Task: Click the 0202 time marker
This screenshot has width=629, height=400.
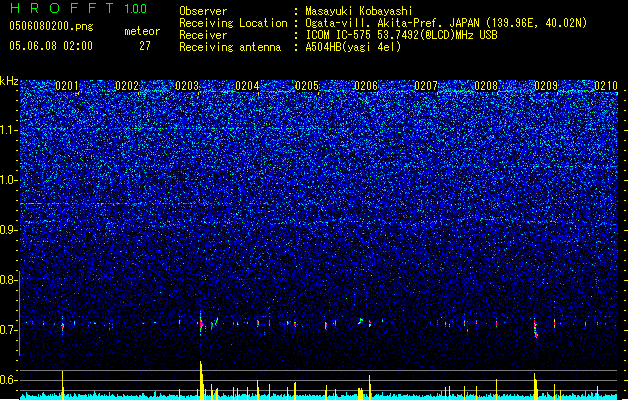Action: pos(127,86)
